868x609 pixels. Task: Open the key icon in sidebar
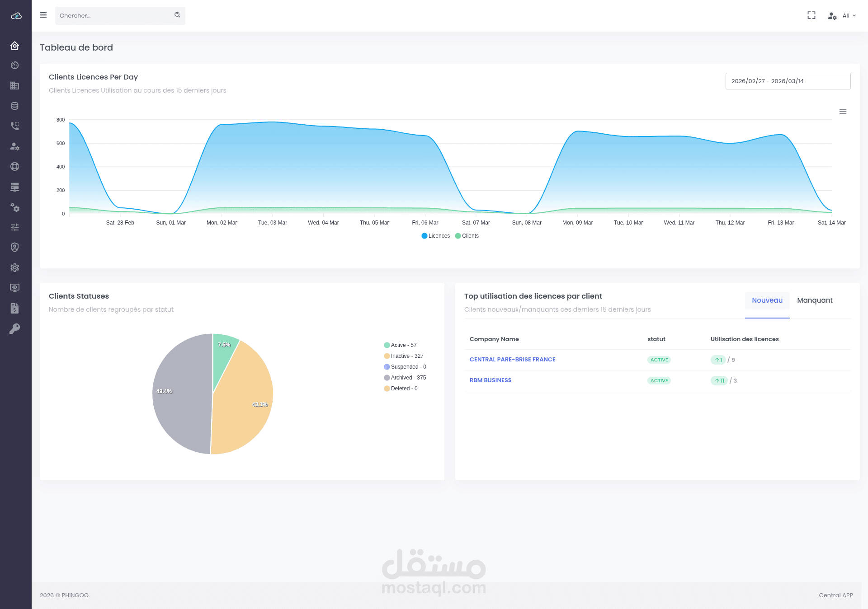point(15,328)
